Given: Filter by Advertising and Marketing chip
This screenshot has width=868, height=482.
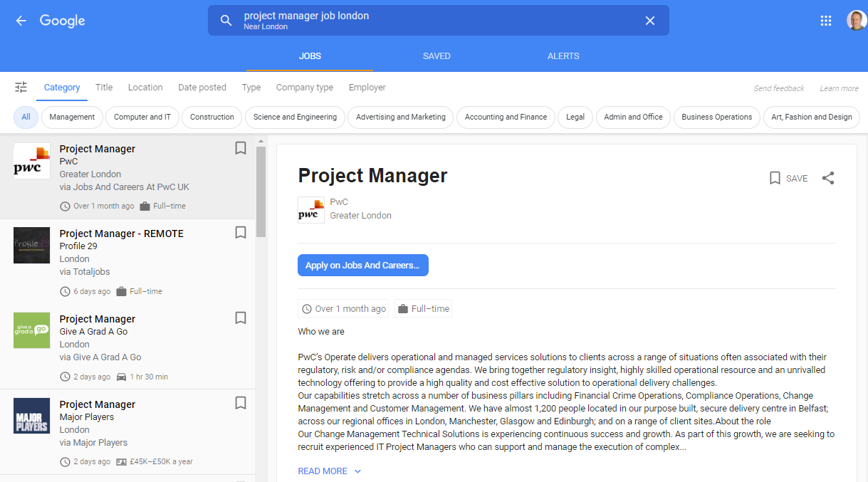Looking at the screenshot, I should click(x=401, y=117).
